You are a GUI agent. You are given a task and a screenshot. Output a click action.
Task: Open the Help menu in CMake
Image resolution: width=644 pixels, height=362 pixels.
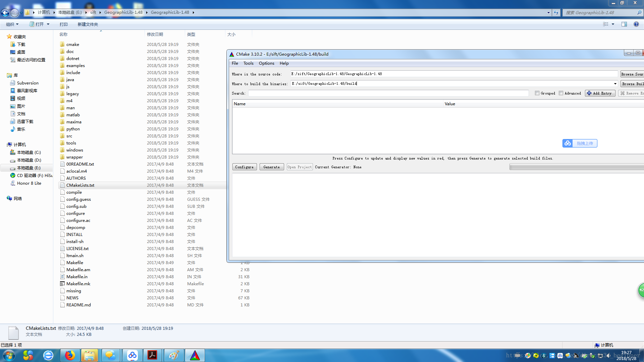(x=284, y=63)
